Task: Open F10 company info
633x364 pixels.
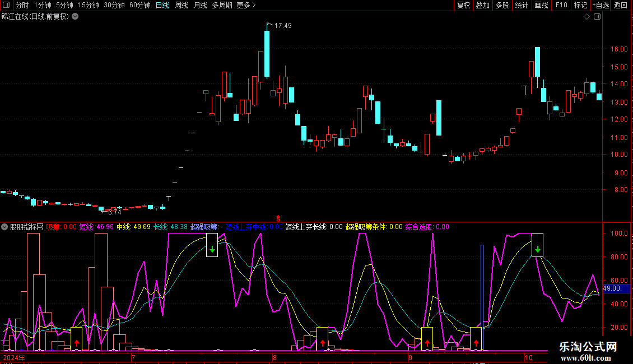Action: [561, 5]
